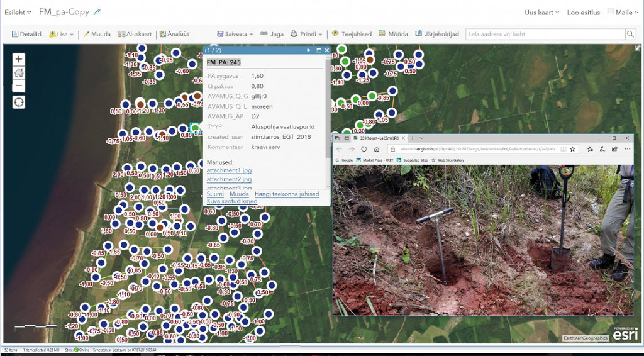Open the Detailid panel
644x356 pixels.
pyautogui.click(x=26, y=34)
